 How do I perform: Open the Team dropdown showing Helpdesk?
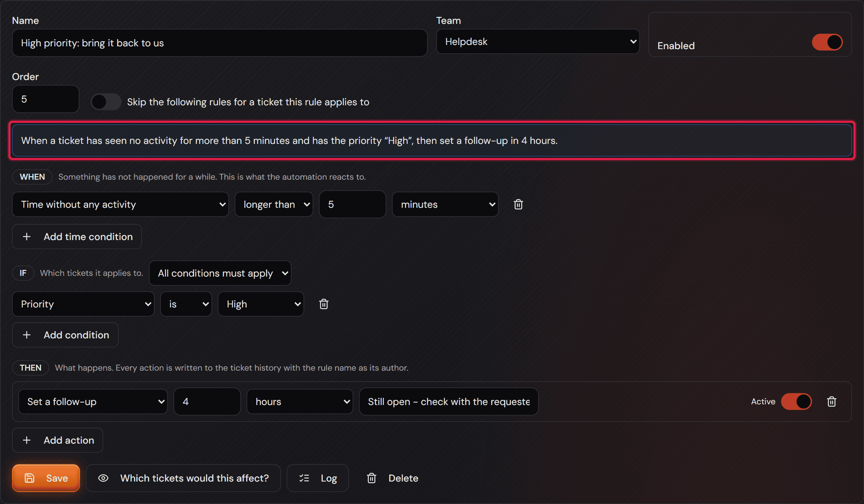tap(537, 41)
